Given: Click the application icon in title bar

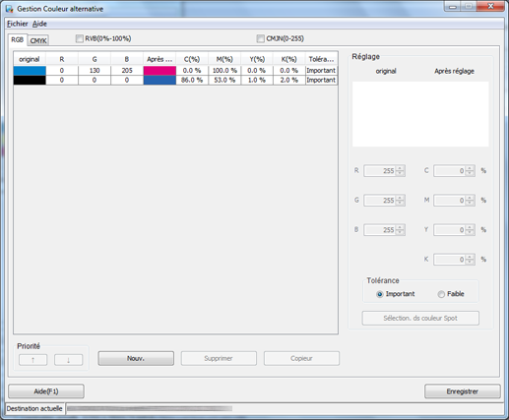Looking at the screenshot, I should (9, 9).
